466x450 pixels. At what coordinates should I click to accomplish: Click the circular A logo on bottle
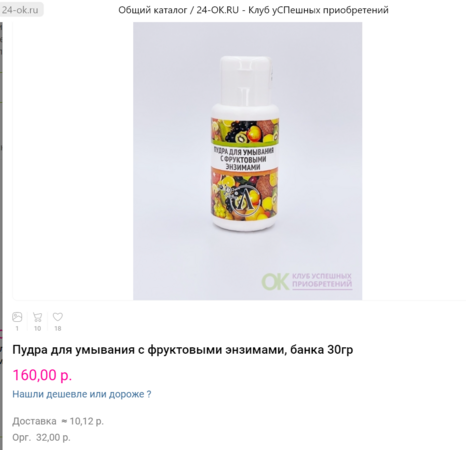(246, 201)
